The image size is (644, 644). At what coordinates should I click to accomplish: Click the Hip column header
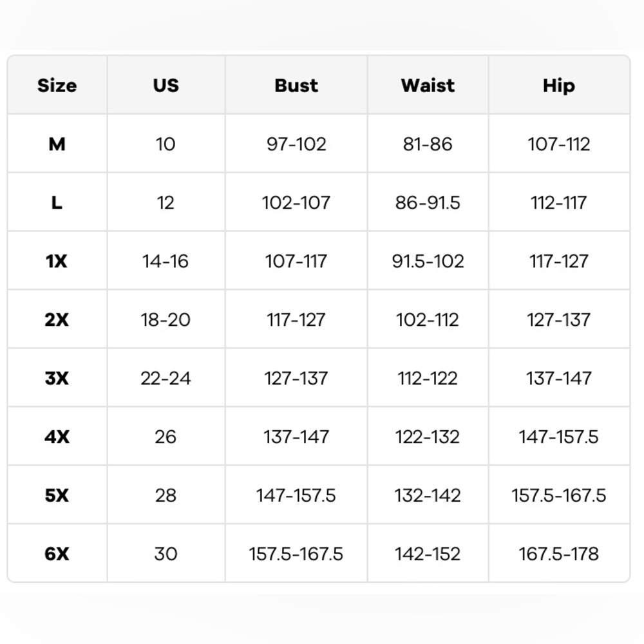pyautogui.click(x=558, y=86)
